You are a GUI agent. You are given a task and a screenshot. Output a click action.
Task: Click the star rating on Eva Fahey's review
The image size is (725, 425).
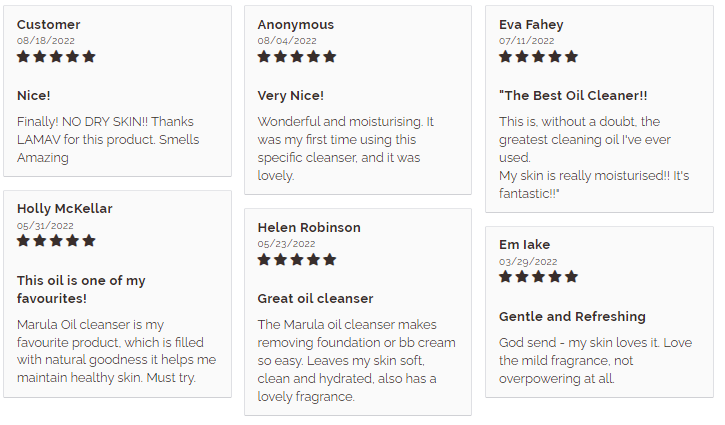[538, 57]
